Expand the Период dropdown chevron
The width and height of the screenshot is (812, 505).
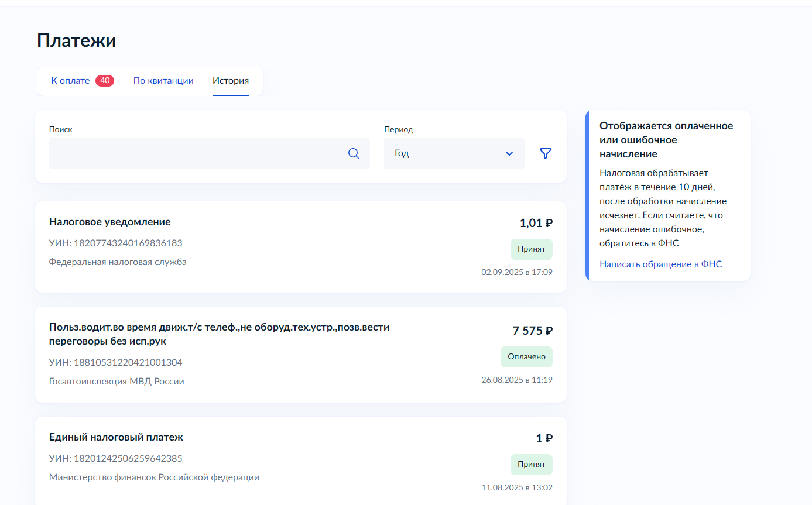[509, 153]
